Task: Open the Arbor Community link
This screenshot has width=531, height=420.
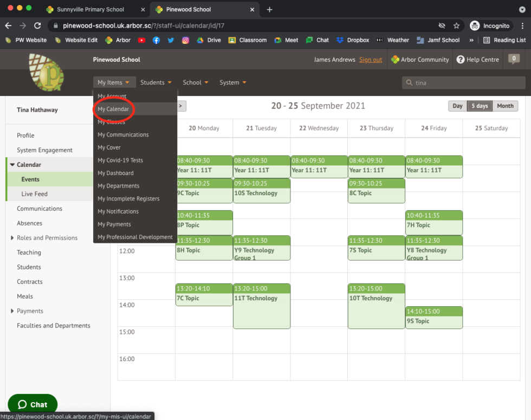Action: pos(420,60)
